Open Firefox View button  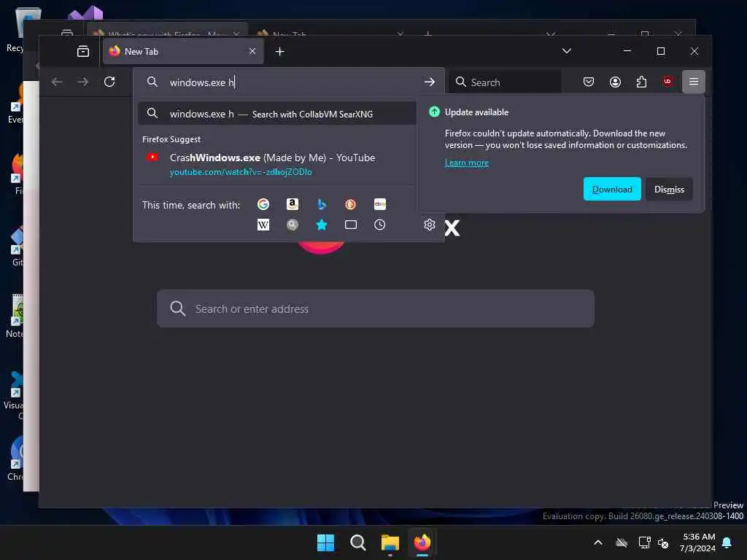tap(83, 52)
